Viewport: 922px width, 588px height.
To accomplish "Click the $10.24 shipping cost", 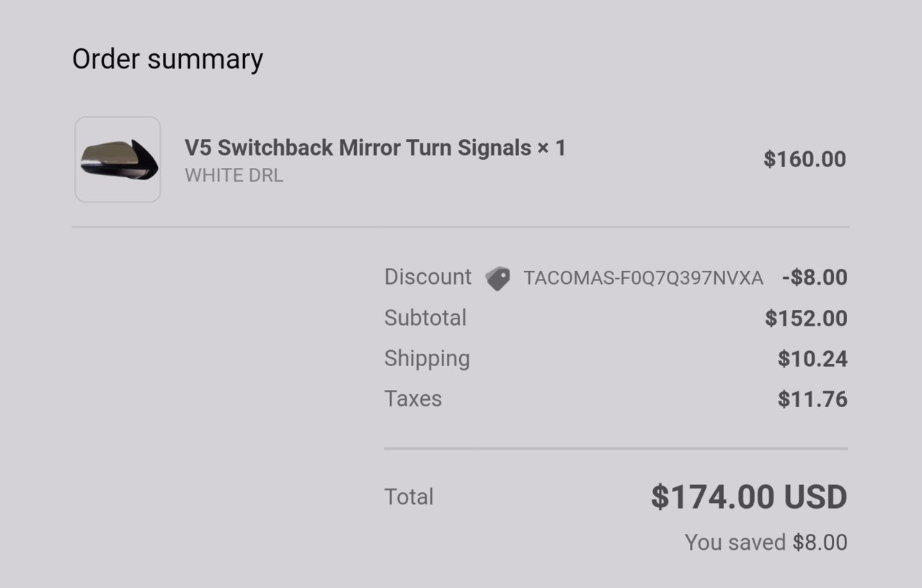I will point(812,359).
